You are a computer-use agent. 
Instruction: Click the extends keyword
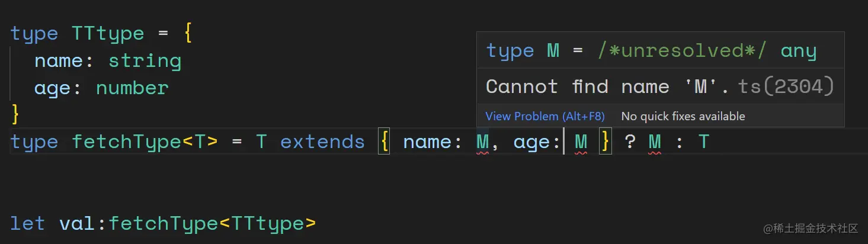(322, 142)
